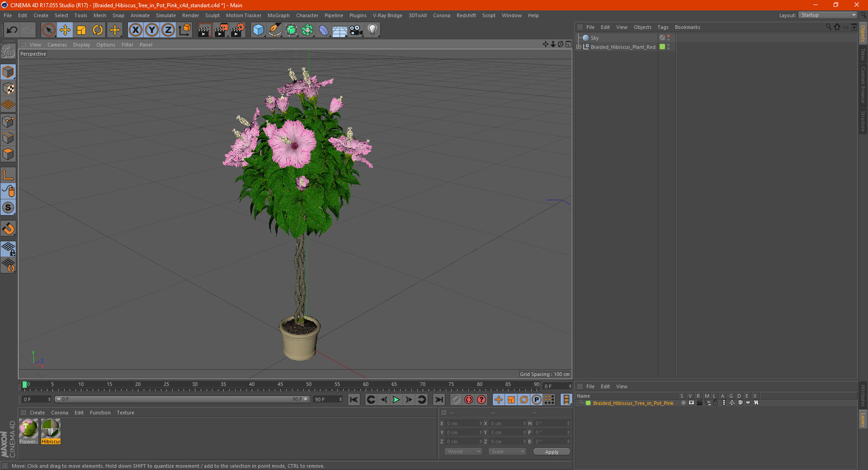Activate the Scale tool
This screenshot has height=470, width=868.
(81, 30)
